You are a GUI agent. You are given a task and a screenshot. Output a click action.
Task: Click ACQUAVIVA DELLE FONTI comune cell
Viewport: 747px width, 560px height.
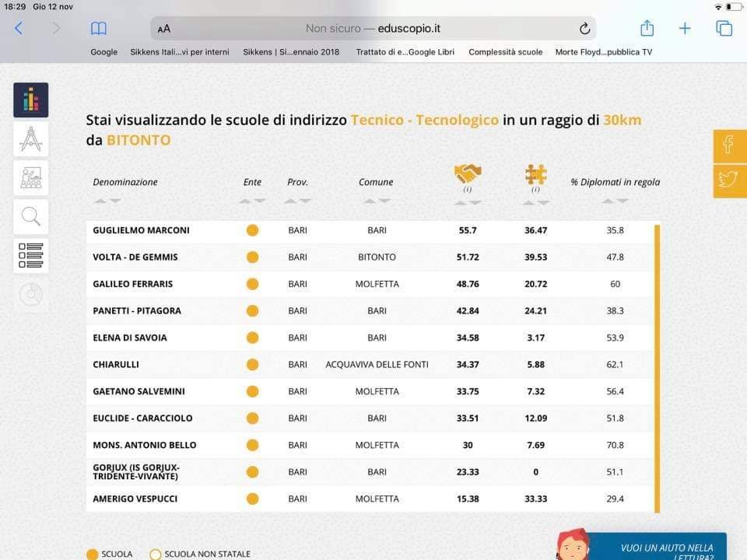(x=377, y=365)
